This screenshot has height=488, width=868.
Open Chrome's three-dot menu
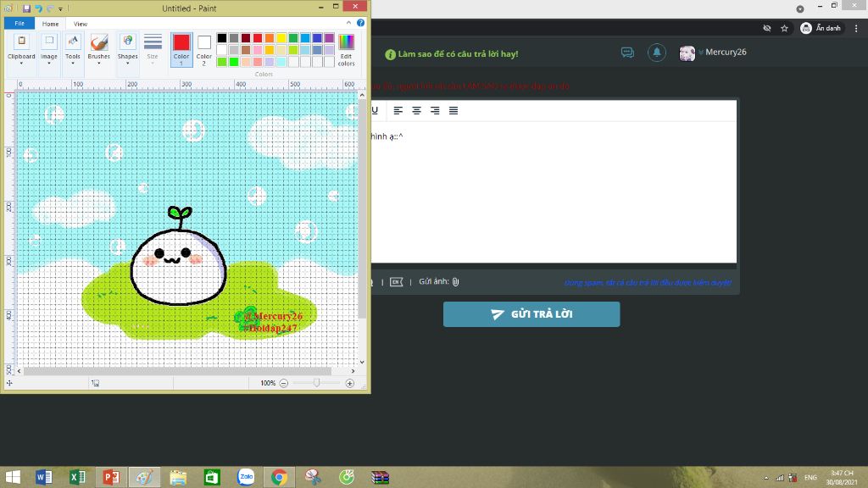(x=856, y=28)
